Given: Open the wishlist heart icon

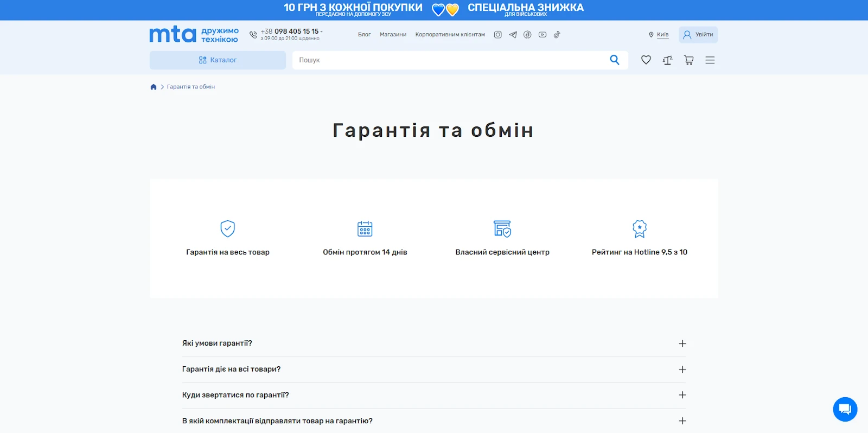Looking at the screenshot, I should 646,60.
